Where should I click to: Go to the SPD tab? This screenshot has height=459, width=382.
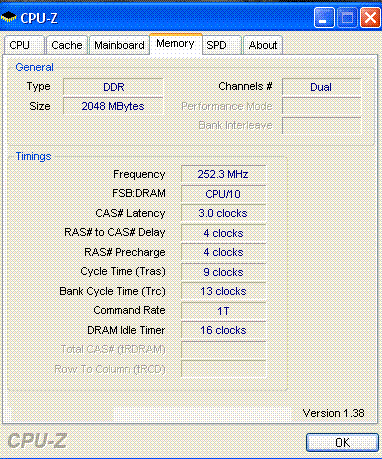click(222, 45)
